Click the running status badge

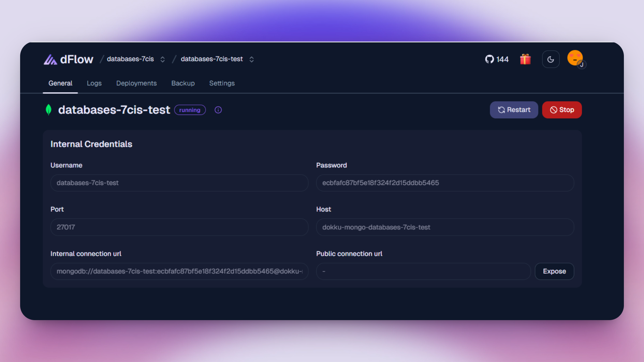(x=190, y=110)
